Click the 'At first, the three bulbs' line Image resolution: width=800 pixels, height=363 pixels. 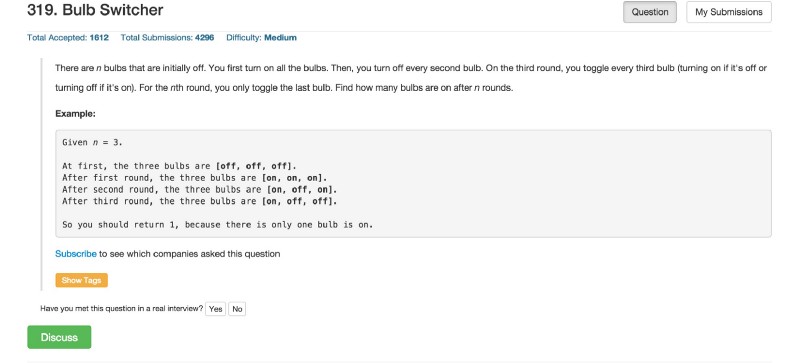click(180, 166)
